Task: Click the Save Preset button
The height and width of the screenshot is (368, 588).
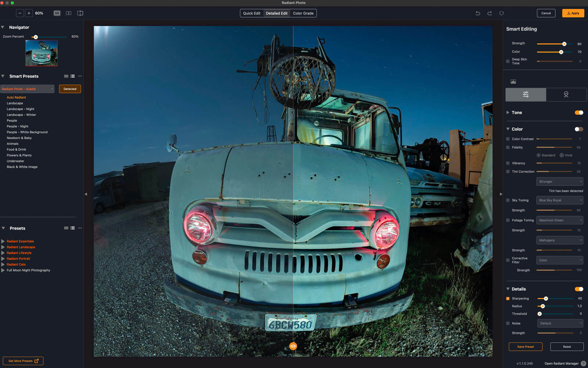Action: tap(526, 347)
